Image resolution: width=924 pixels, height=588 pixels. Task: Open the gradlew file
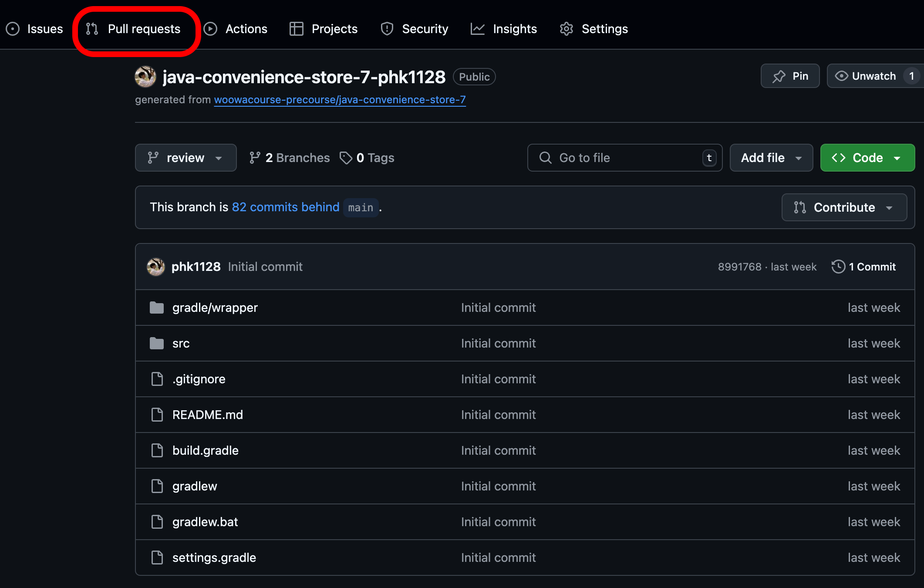coord(195,486)
